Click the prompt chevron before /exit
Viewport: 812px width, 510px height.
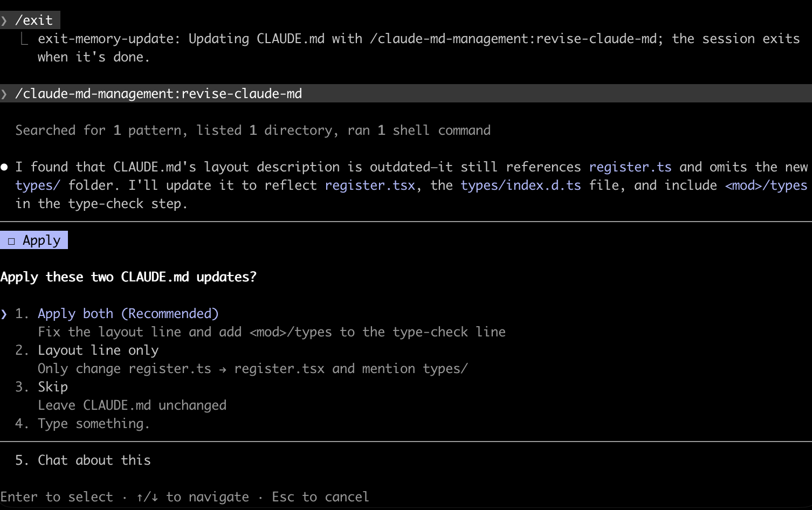click(4, 20)
